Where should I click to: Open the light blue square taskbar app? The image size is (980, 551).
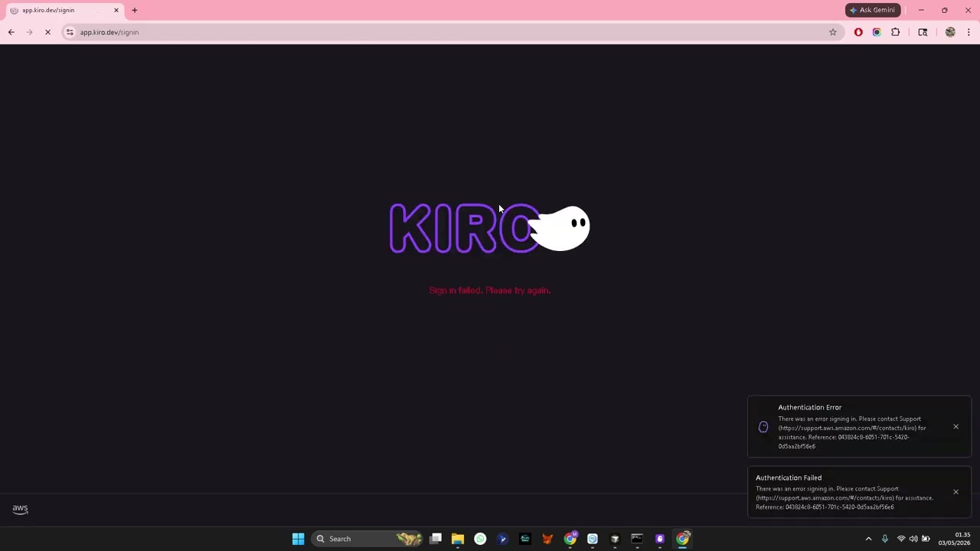pos(593,539)
